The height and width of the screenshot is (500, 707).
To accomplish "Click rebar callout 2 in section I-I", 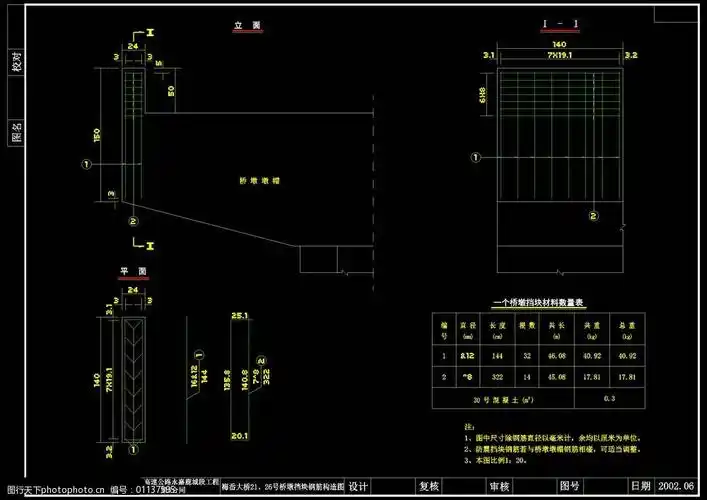I will click(594, 216).
